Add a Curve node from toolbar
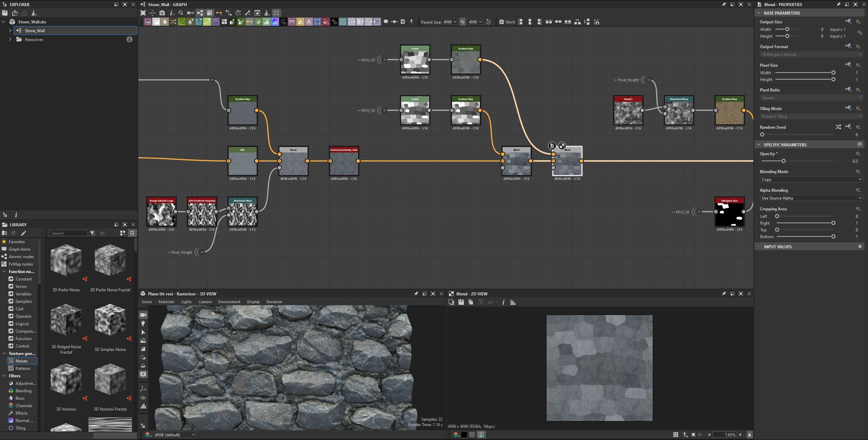The image size is (868, 440). point(182,22)
